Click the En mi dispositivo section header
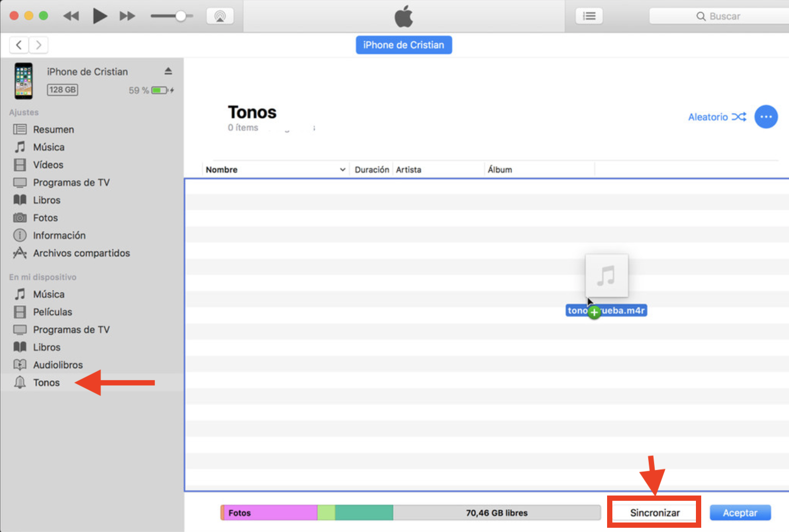Screen dimensions: 789x532 pyautogui.click(x=43, y=277)
